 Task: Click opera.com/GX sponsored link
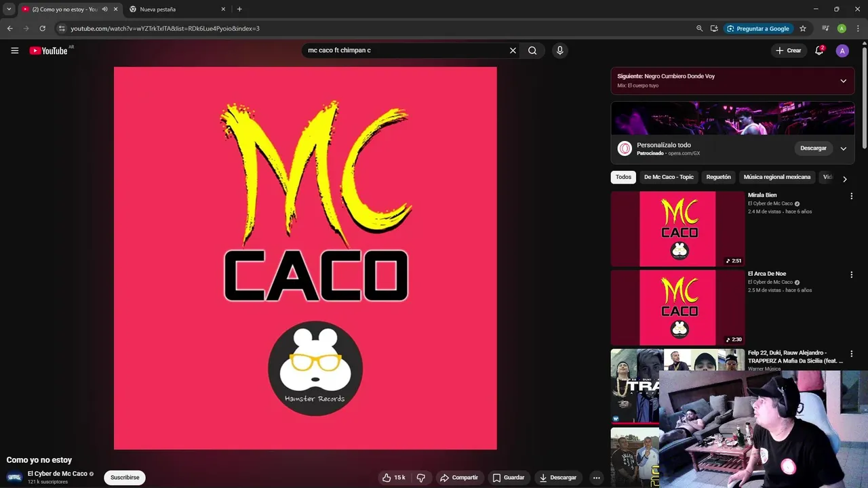pos(684,154)
